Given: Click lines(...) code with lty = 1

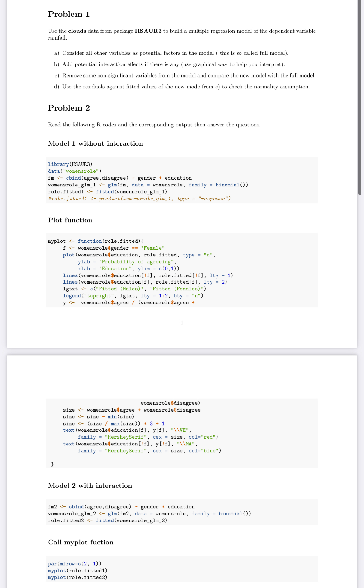Looking at the screenshot, I should pos(148,275).
